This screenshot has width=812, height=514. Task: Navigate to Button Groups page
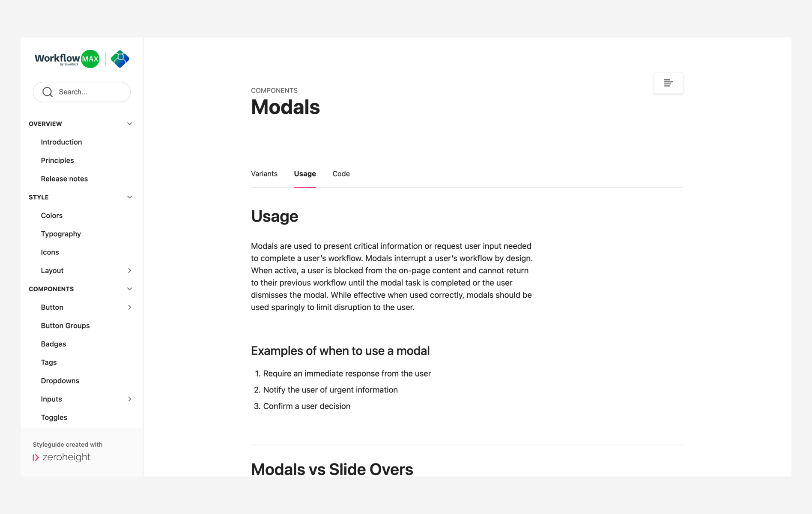[x=65, y=326]
